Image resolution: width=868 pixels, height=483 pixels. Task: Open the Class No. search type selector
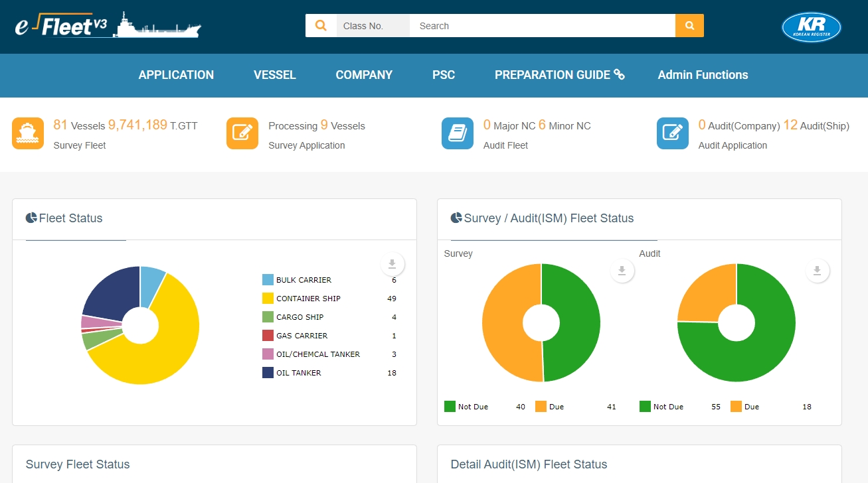(373, 26)
